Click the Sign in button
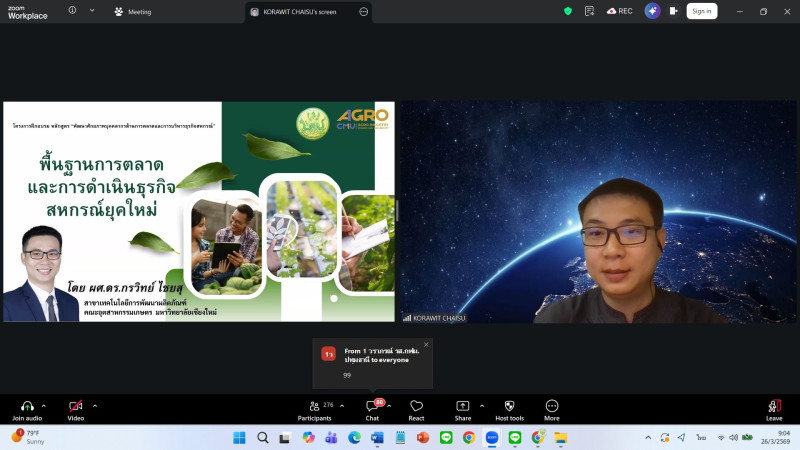This screenshot has width=800, height=450. coord(701,11)
